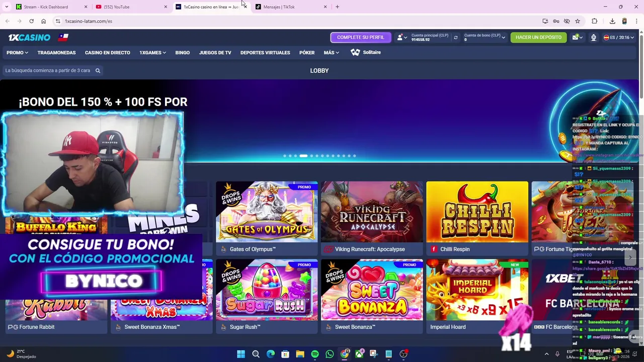The image size is (644, 362).
Task: Open DEPORTES VIRTUALES section
Action: click(265, 52)
